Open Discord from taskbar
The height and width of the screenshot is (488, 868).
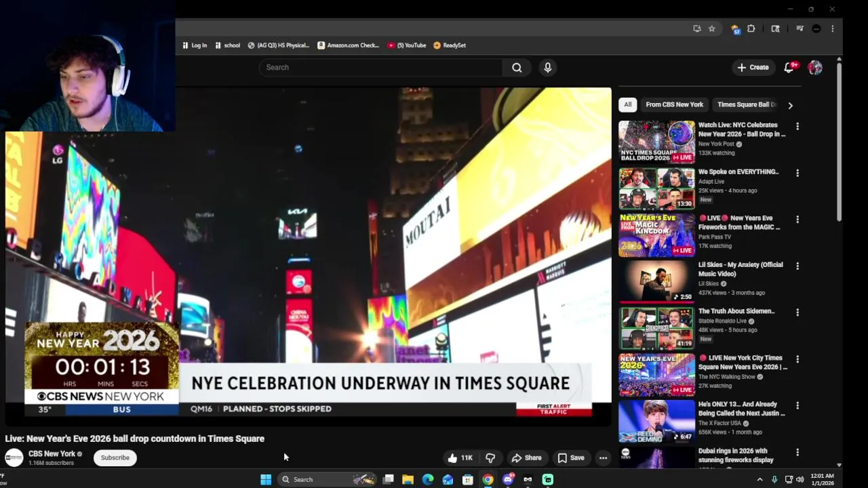coord(508,479)
